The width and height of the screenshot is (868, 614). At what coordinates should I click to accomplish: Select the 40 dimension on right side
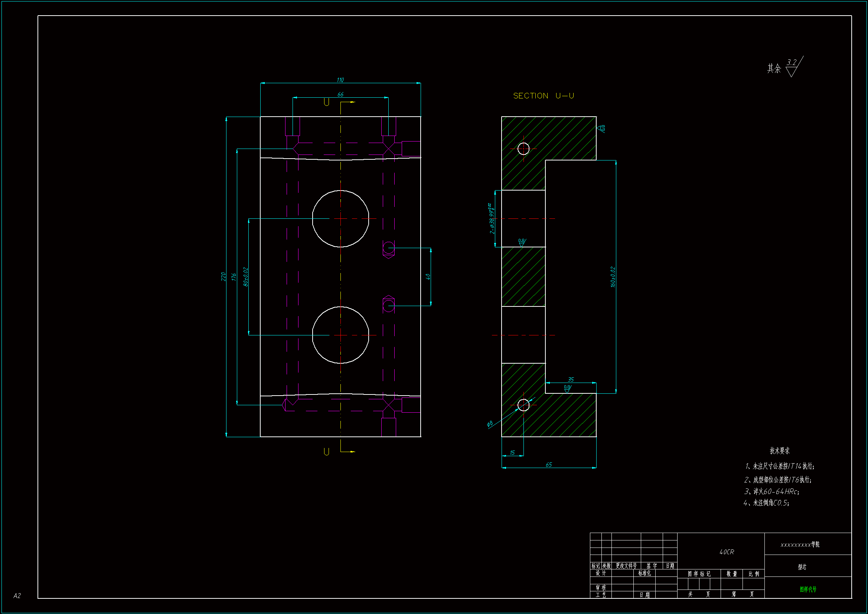(x=428, y=277)
